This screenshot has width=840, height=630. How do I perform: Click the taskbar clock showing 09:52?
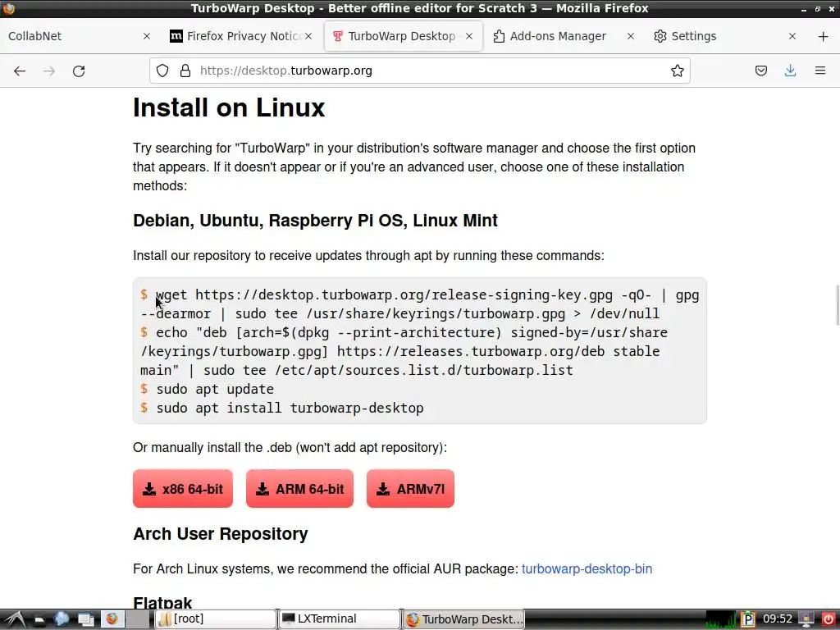point(778,619)
